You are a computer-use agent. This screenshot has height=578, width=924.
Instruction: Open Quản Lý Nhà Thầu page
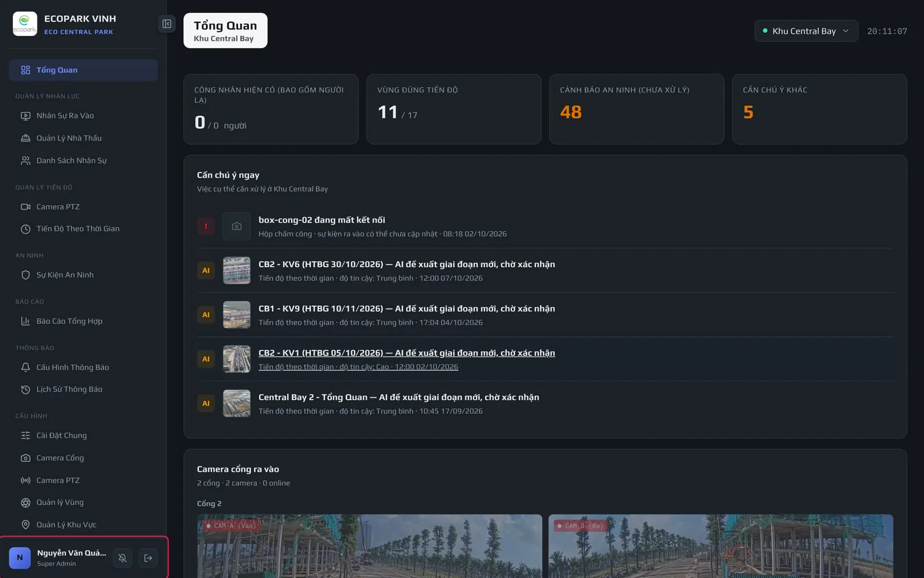pos(83,138)
